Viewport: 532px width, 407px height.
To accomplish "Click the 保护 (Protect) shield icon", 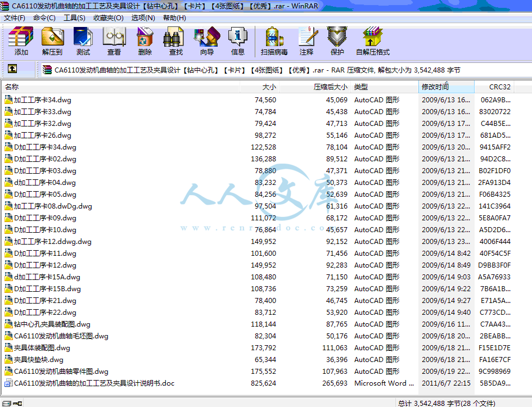I will (x=337, y=41).
